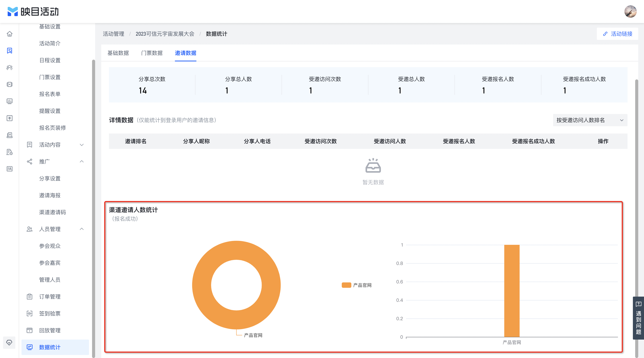Click the 暂无数据 empty state text

373,182
